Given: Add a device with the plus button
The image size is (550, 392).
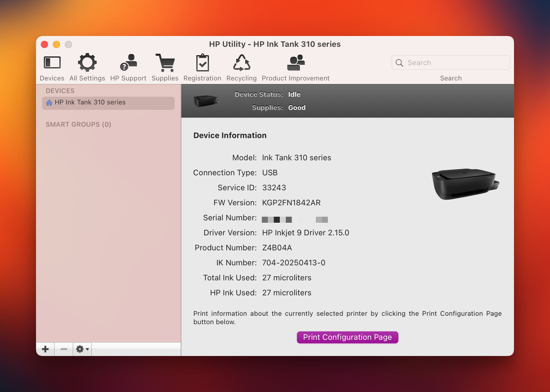Looking at the screenshot, I should [45, 349].
